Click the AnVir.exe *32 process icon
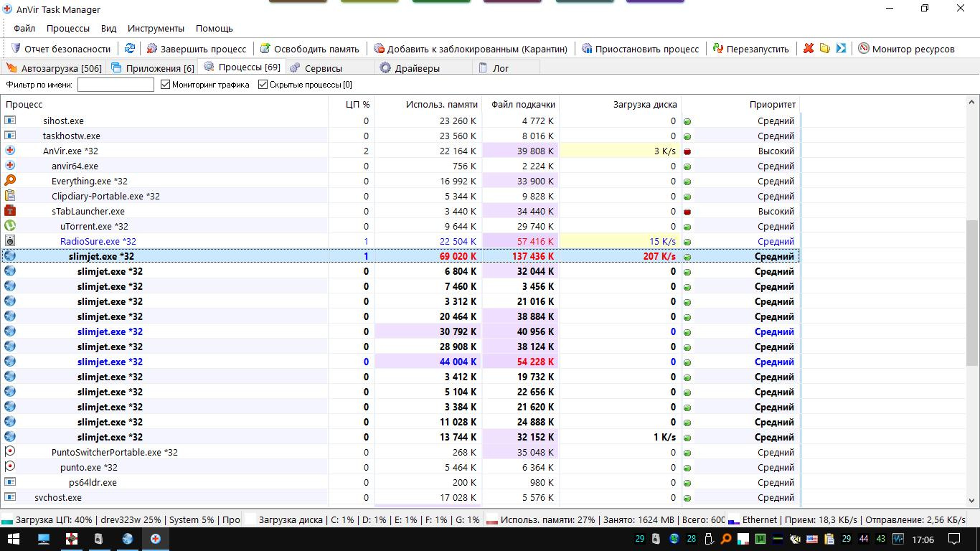The image size is (980, 551). [10, 151]
